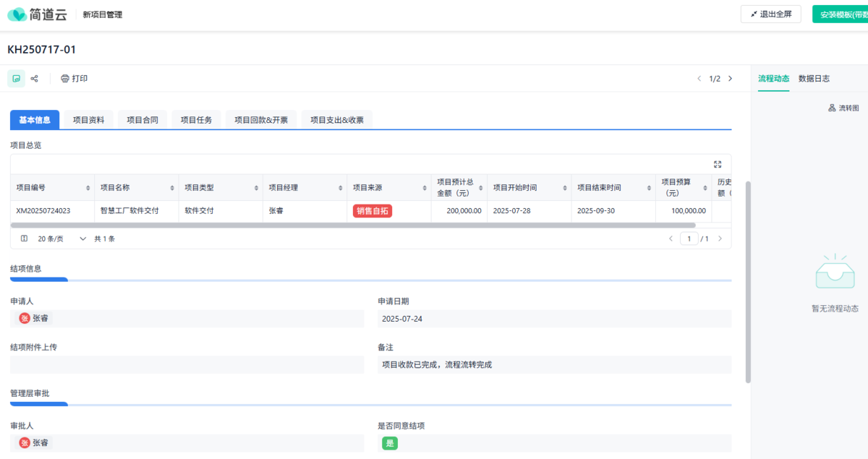Switch to 基本信息 tab
868x459 pixels.
coord(35,120)
